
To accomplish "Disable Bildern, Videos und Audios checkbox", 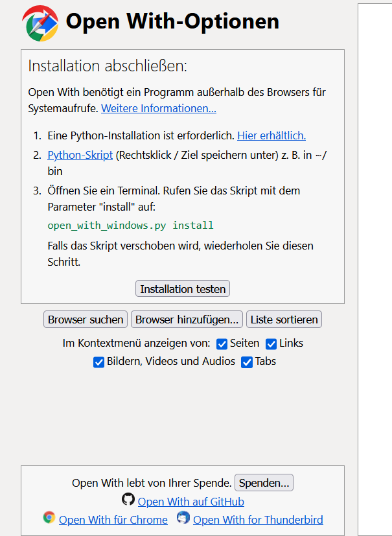I will coord(99,362).
